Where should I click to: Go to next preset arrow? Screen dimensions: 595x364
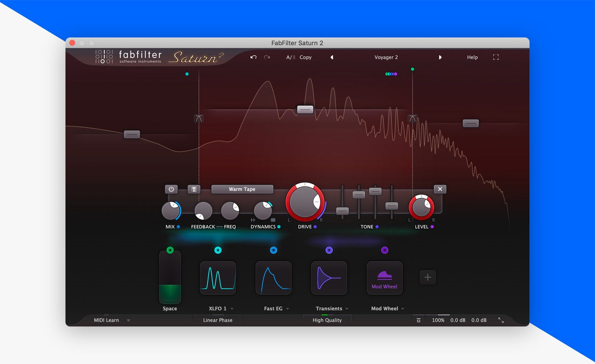pyautogui.click(x=440, y=57)
